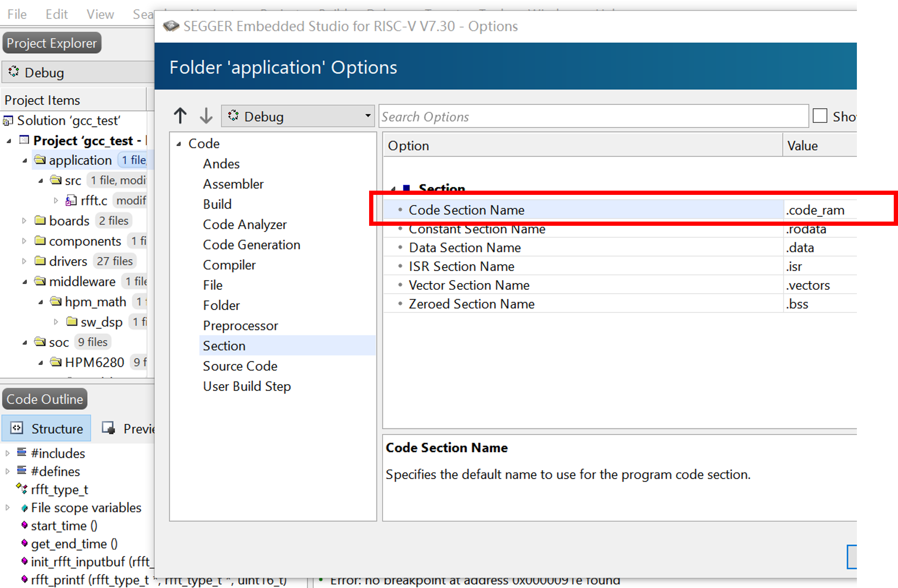898x588 pixels.
Task: Expand the boards folder
Action: tap(24, 221)
